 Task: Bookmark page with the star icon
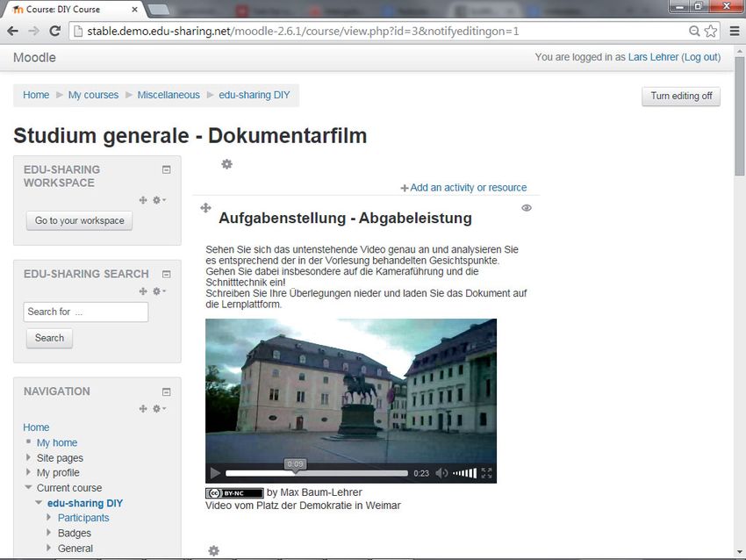(711, 31)
